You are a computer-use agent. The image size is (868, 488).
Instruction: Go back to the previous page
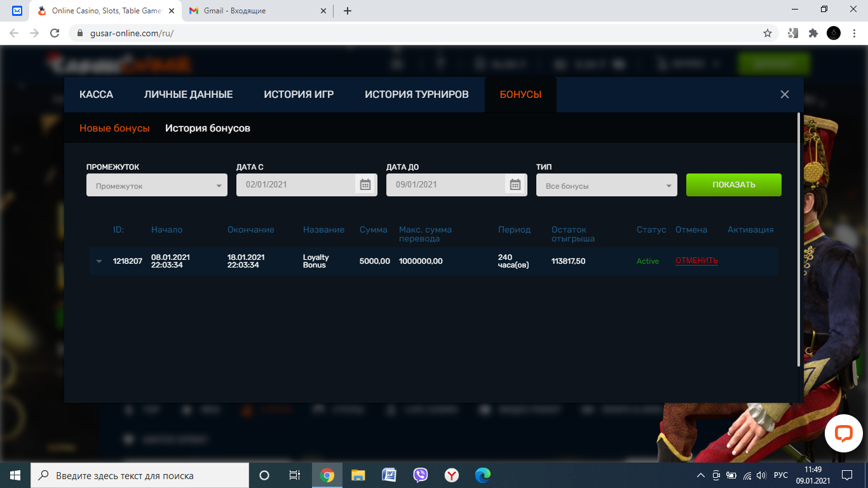(x=14, y=33)
